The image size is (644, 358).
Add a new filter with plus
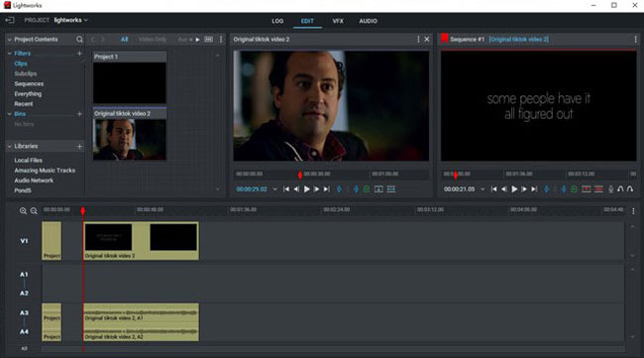pos(79,54)
